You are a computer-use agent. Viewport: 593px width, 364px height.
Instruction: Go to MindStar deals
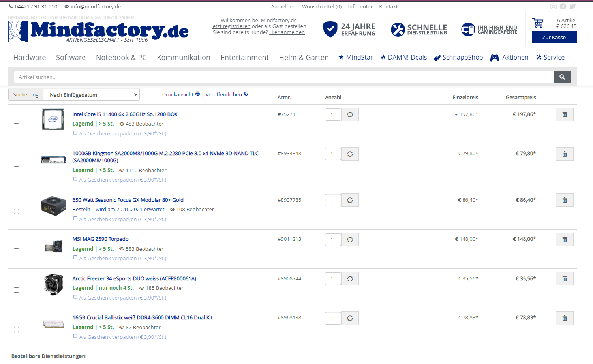coord(356,57)
